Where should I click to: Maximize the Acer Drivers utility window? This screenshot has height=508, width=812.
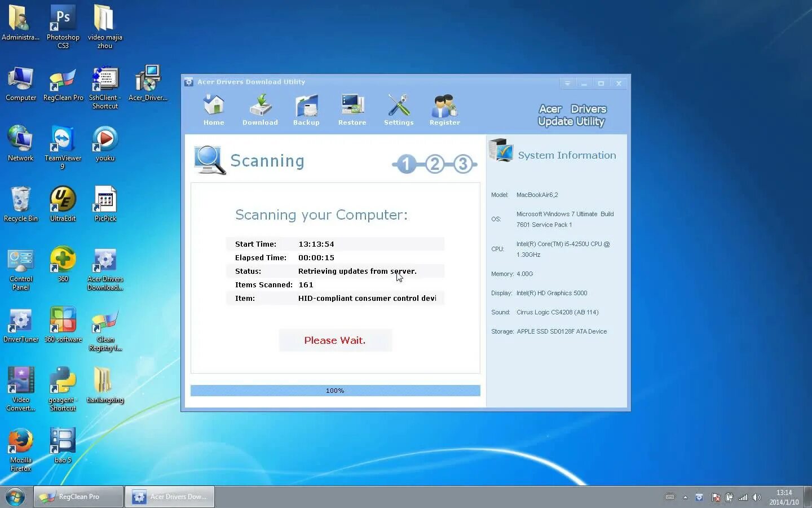[x=601, y=84]
